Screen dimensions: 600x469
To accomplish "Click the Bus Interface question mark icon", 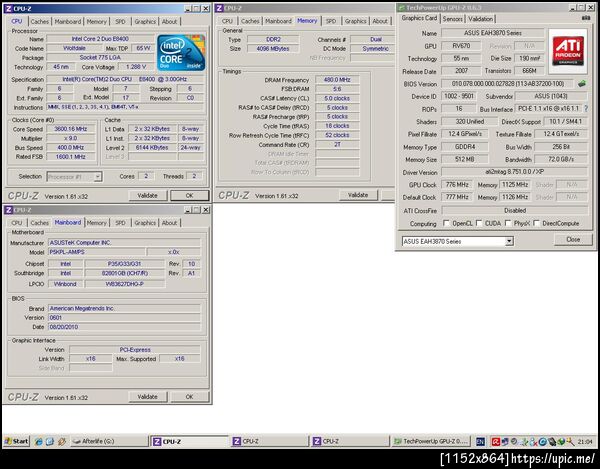I will tap(586, 109).
